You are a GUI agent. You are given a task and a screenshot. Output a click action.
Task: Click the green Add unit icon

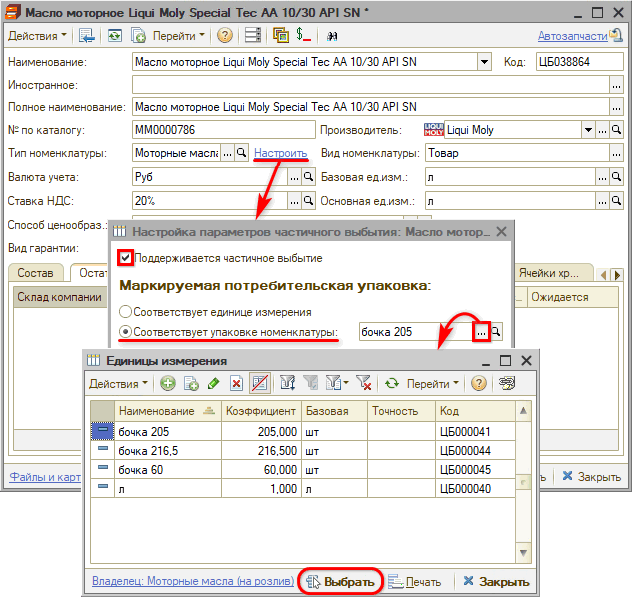(x=167, y=383)
